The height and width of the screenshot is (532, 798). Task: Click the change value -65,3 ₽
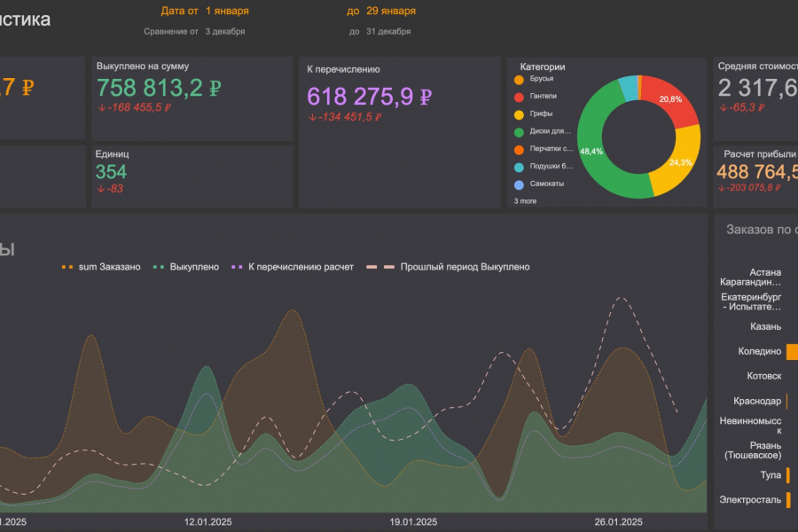(741, 107)
